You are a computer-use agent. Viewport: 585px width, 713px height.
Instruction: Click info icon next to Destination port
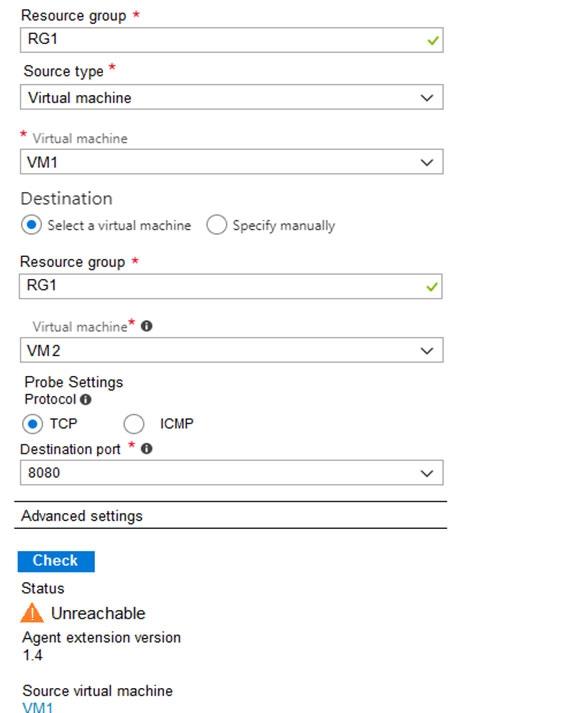point(146,449)
